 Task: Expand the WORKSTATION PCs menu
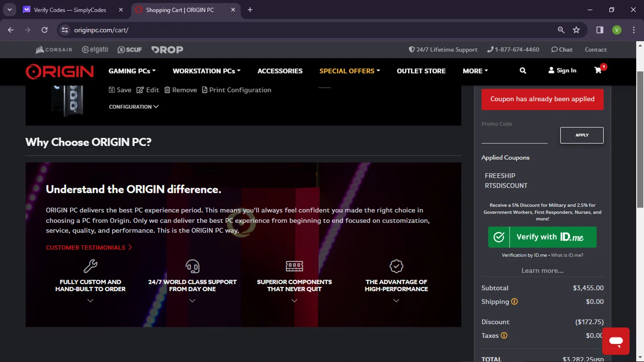coord(207,71)
